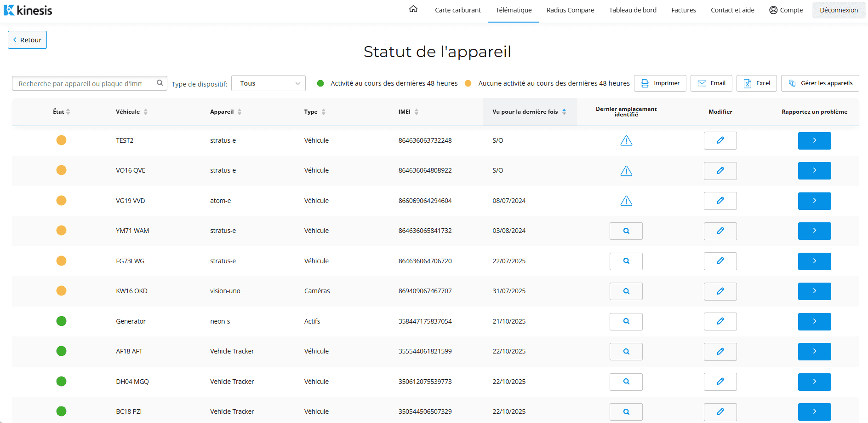868x423 pixels.
Task: Switch to Tableau de bord tab
Action: pyautogui.click(x=632, y=10)
